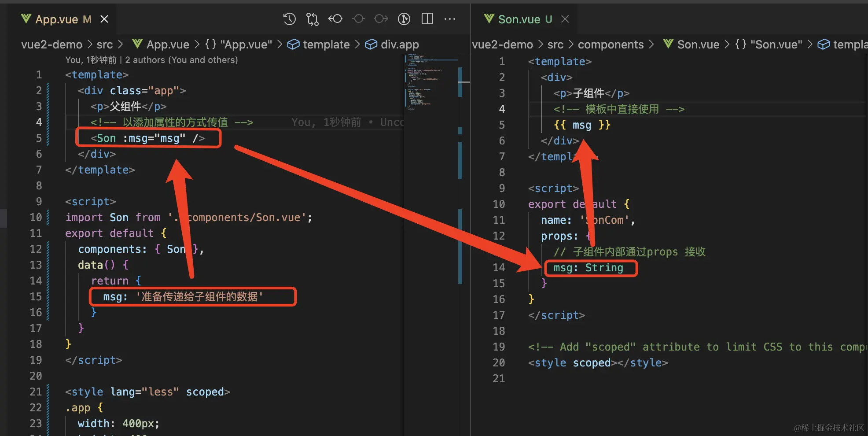The image size is (868, 436).
Task: Click '<style scoped></style>' in Son.vue
Action: pos(598,363)
